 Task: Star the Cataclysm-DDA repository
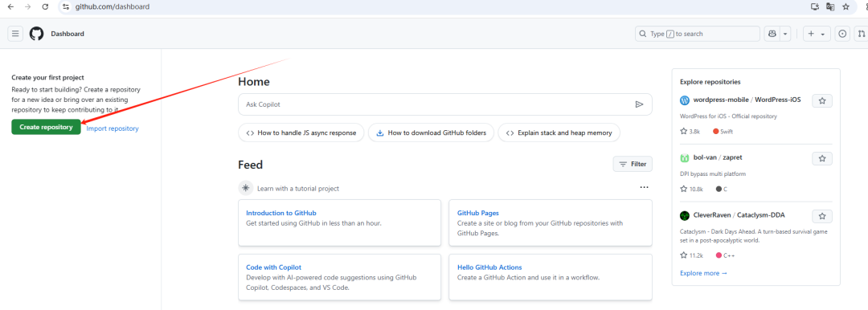(x=822, y=216)
